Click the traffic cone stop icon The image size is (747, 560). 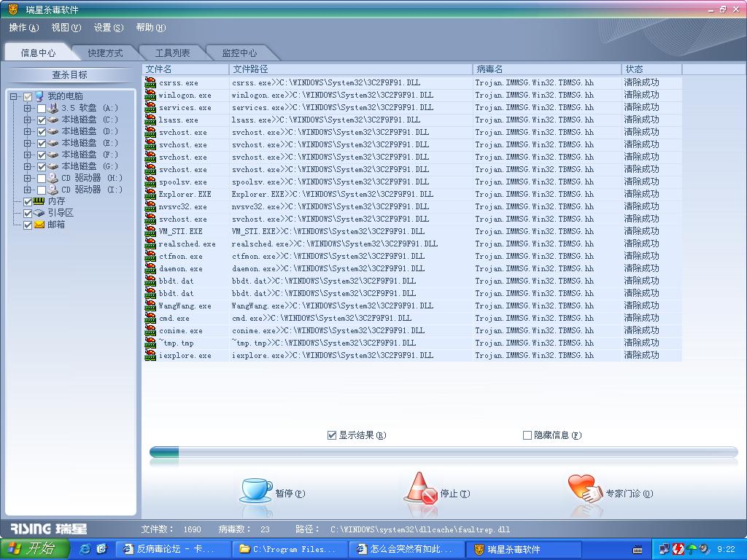point(421,488)
